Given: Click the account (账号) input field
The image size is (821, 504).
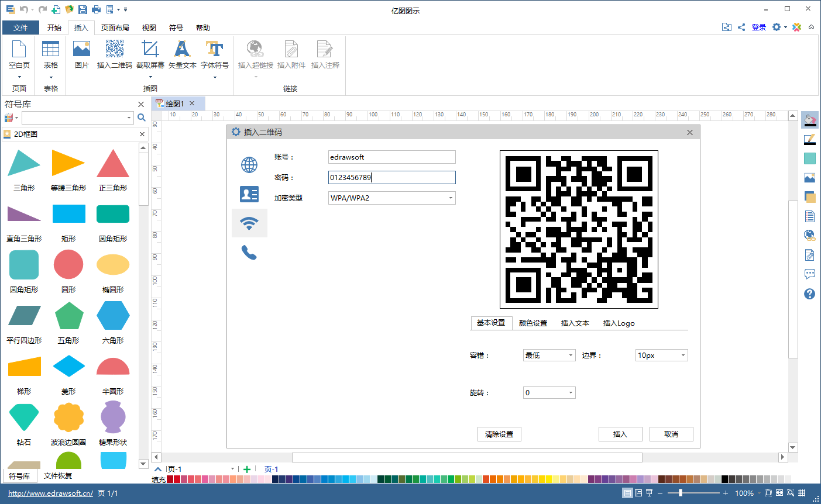Looking at the screenshot, I should (x=392, y=157).
